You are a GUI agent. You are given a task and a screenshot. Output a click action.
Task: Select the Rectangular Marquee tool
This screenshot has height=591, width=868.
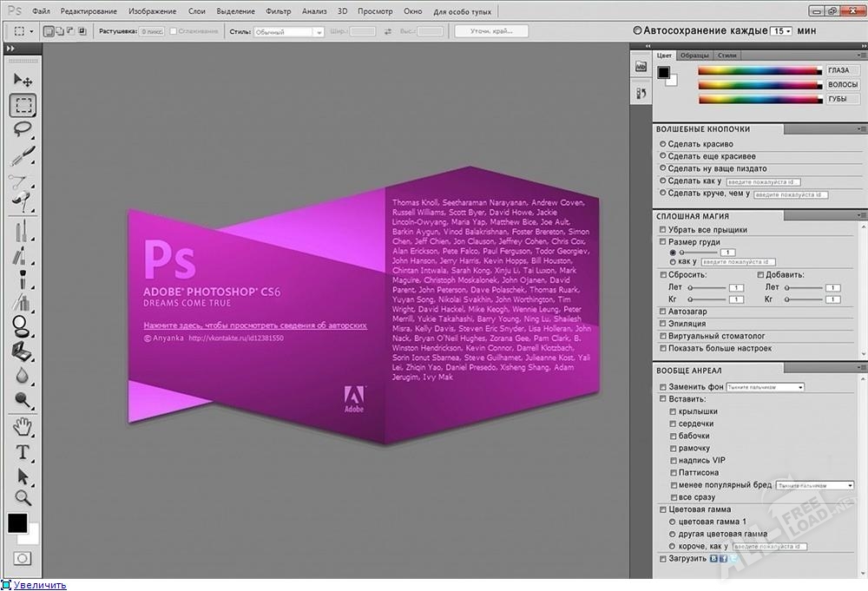(x=23, y=106)
